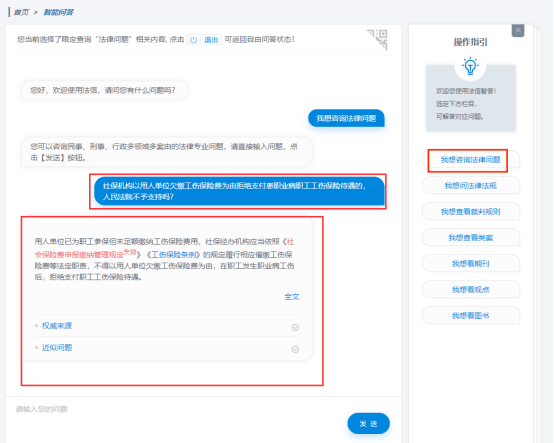
Task: Click the QR code icon
Action: 377,39
